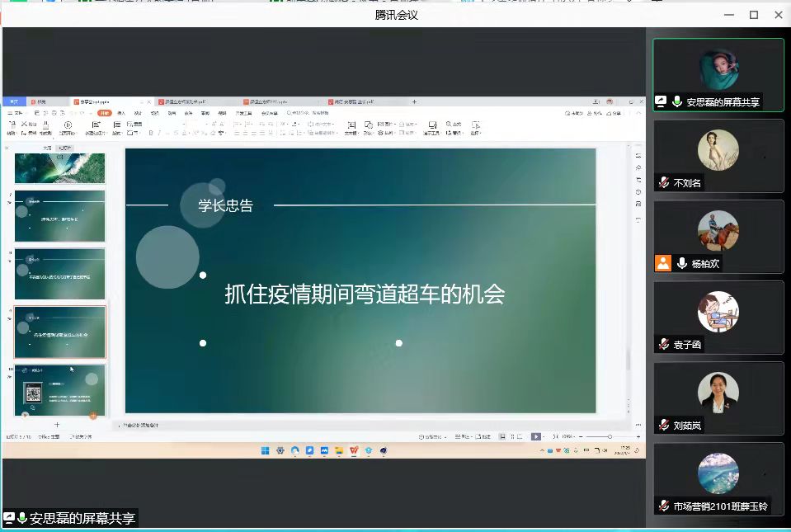Switch to the 插入 ribbon tab
The image size is (791, 532).
pos(121,112)
